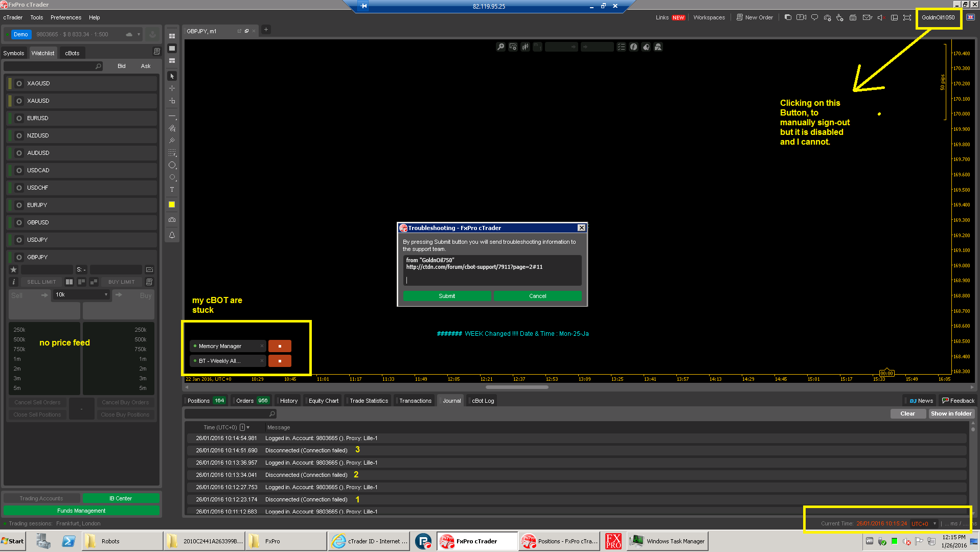Open the 10k volume dropdown
980x552 pixels.
[82, 294]
